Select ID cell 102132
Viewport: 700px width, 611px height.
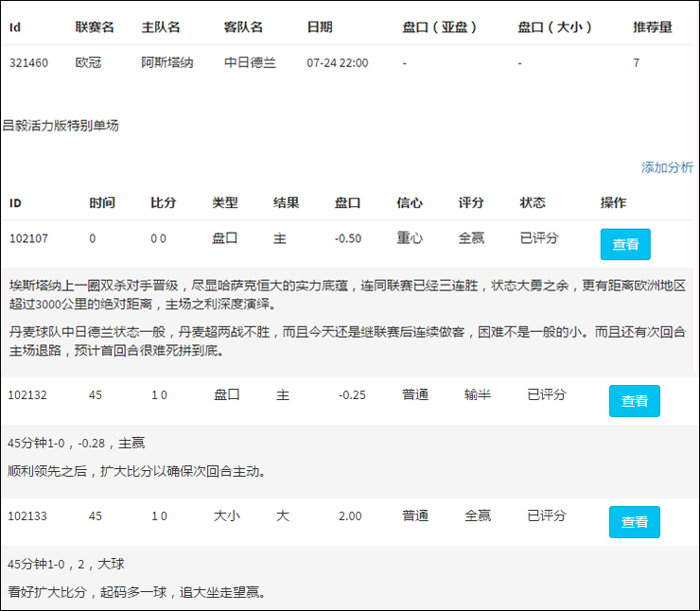pos(27,395)
